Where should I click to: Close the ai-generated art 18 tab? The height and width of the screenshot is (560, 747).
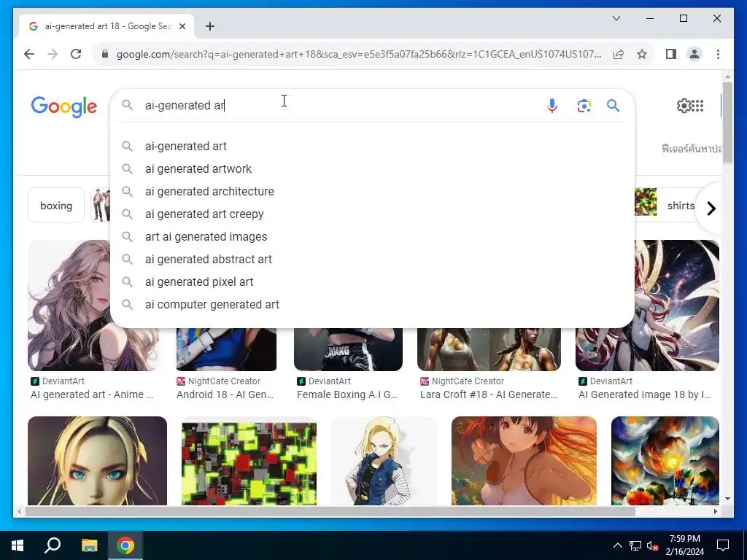point(182,26)
